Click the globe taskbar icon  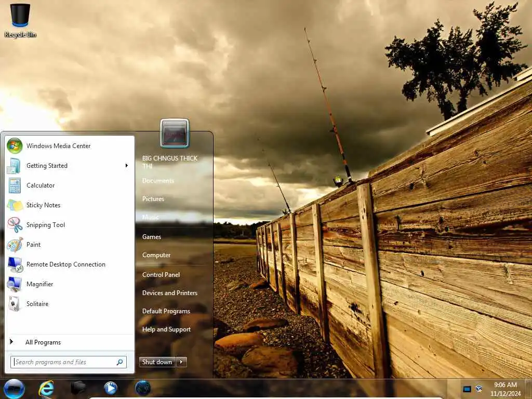(x=143, y=388)
